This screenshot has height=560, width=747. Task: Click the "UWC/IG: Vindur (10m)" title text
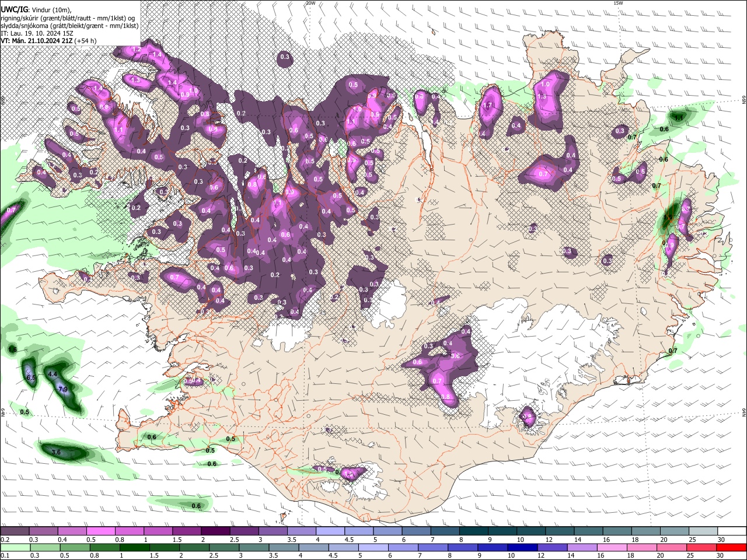click(36, 9)
